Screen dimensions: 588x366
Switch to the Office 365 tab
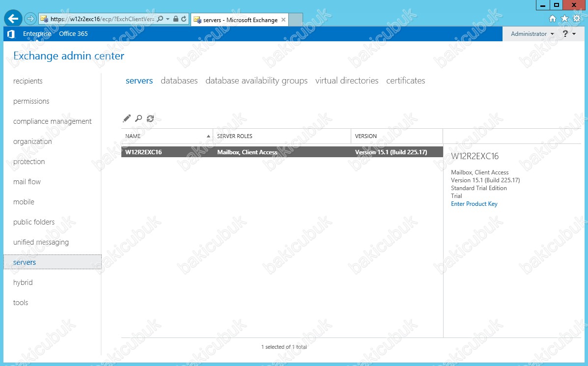pos(73,34)
